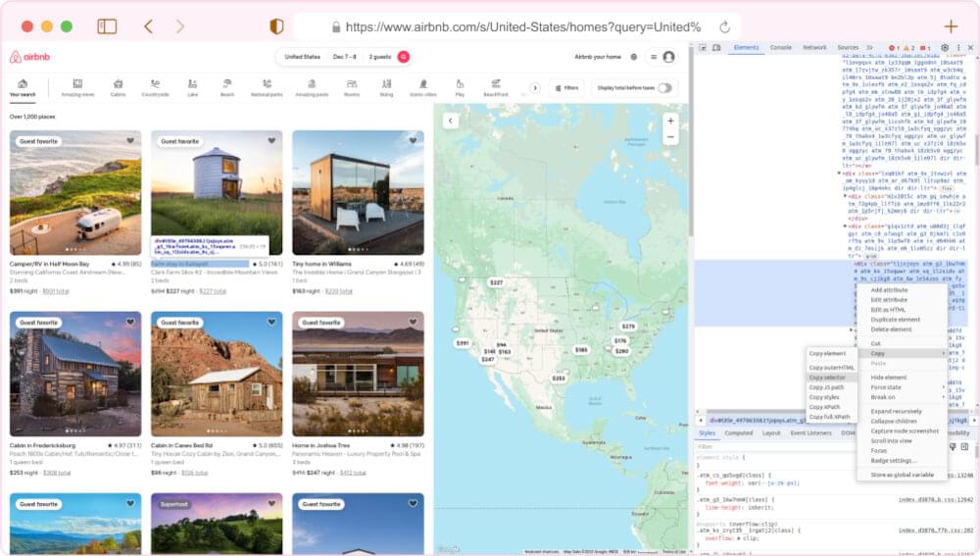Open the user profile avatar menu
This screenshot has width=980, height=556.
[668, 57]
